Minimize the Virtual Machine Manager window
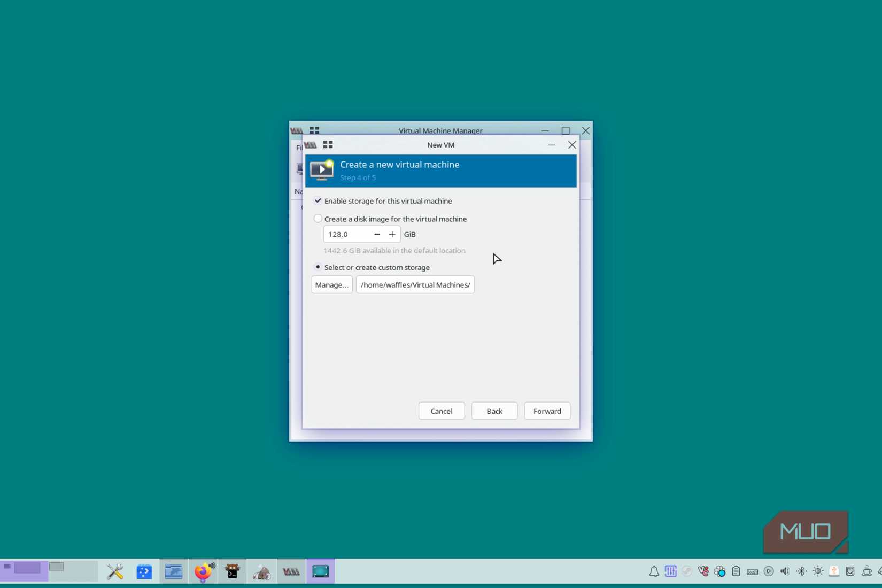This screenshot has height=588, width=882. [545, 130]
